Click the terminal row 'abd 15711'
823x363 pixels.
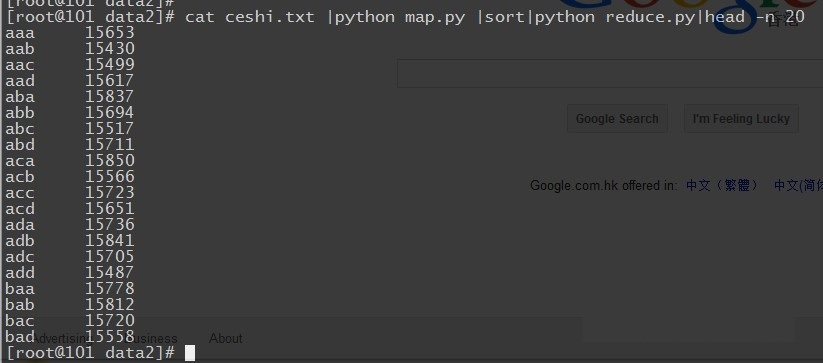pyautogui.click(x=70, y=145)
